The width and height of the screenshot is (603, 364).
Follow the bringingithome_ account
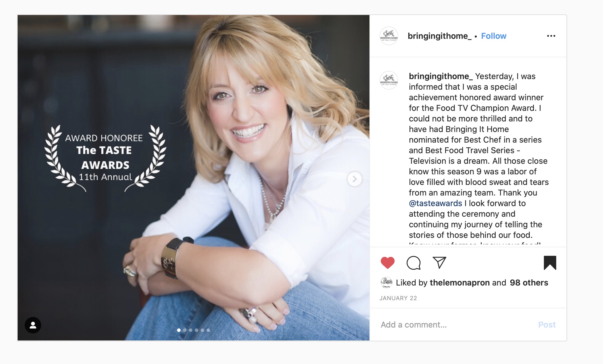click(494, 36)
